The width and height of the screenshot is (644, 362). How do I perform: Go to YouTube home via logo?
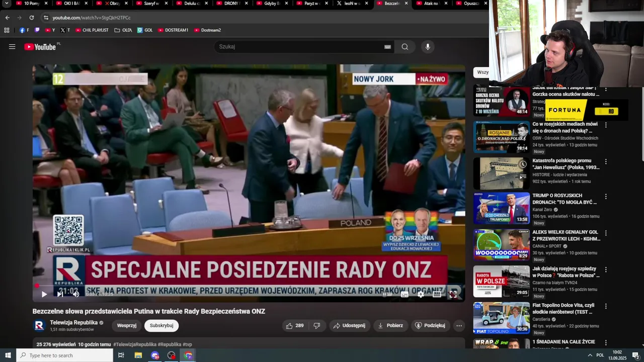40,47
